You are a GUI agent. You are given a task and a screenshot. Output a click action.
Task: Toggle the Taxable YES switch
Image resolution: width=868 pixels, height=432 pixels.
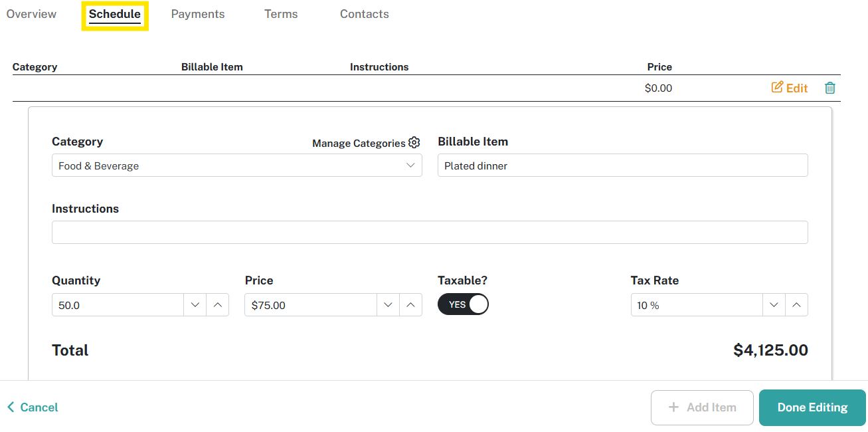click(x=463, y=304)
